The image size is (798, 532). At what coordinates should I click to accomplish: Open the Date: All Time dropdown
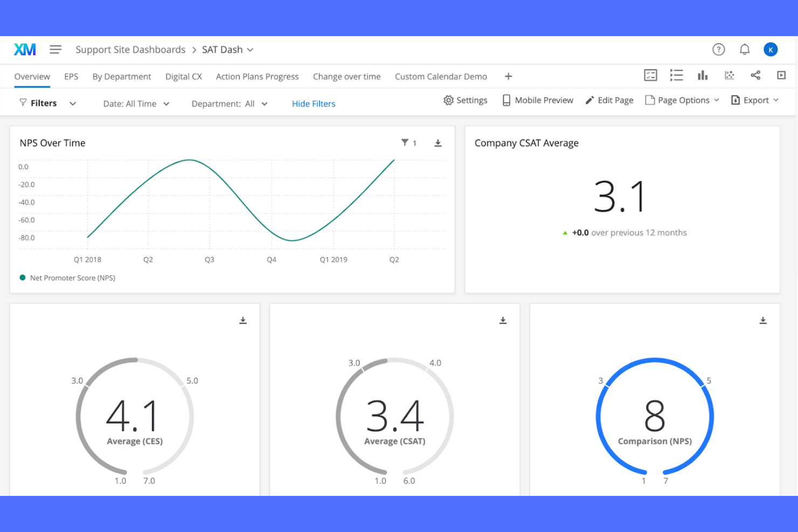pos(167,103)
